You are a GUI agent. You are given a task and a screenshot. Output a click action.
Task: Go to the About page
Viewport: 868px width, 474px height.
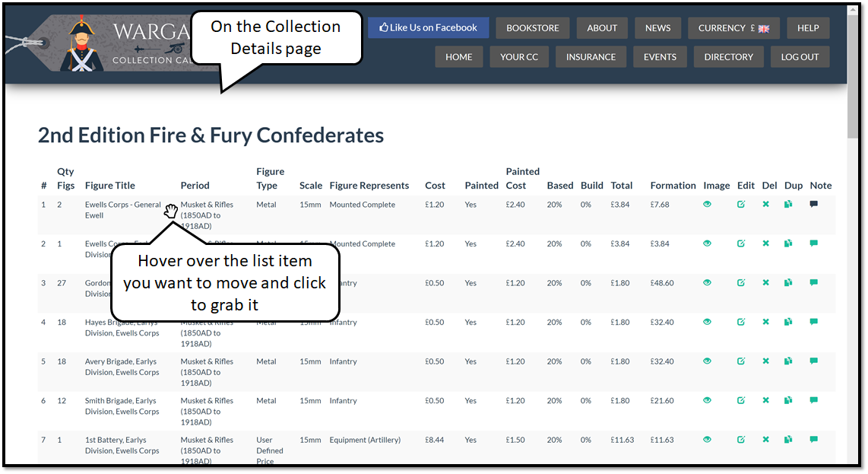[x=602, y=27]
